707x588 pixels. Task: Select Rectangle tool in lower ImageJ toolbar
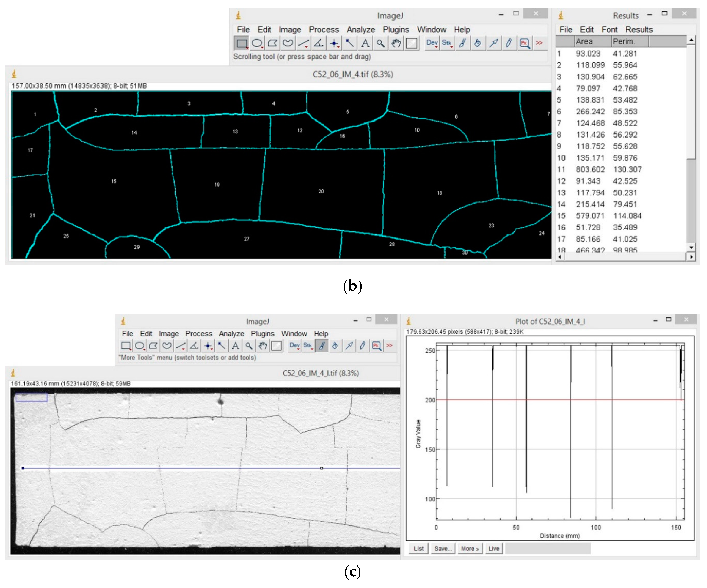126,346
